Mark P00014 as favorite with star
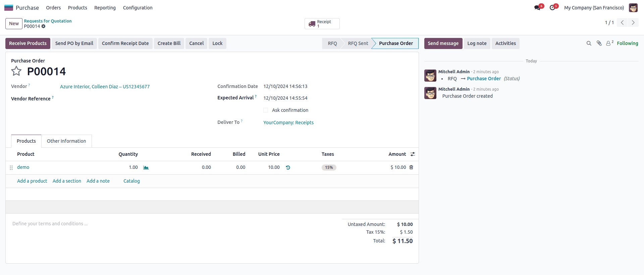 pos(16,71)
